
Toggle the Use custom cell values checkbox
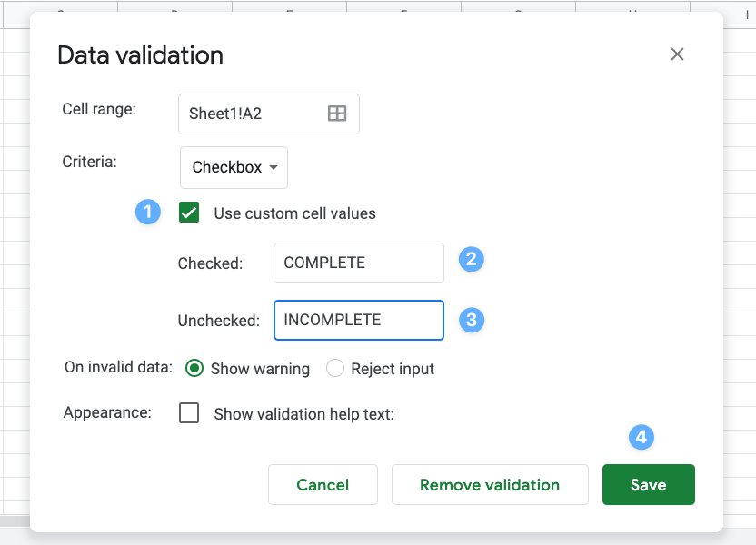coord(188,212)
